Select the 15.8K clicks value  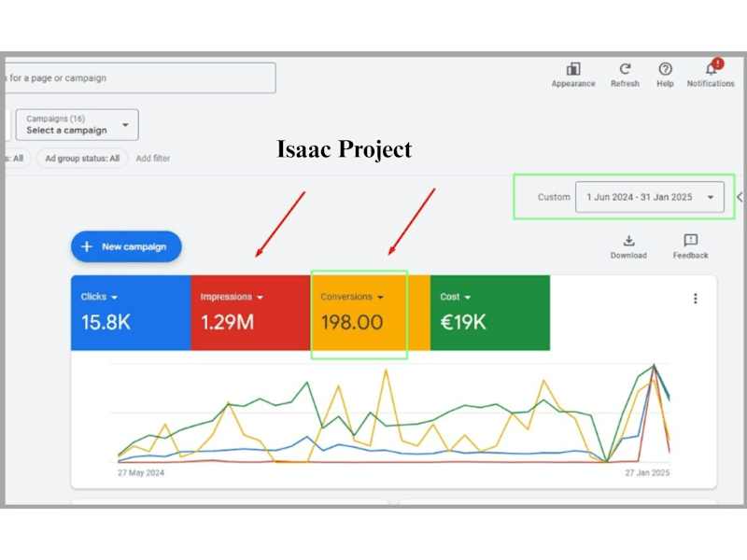[106, 322]
